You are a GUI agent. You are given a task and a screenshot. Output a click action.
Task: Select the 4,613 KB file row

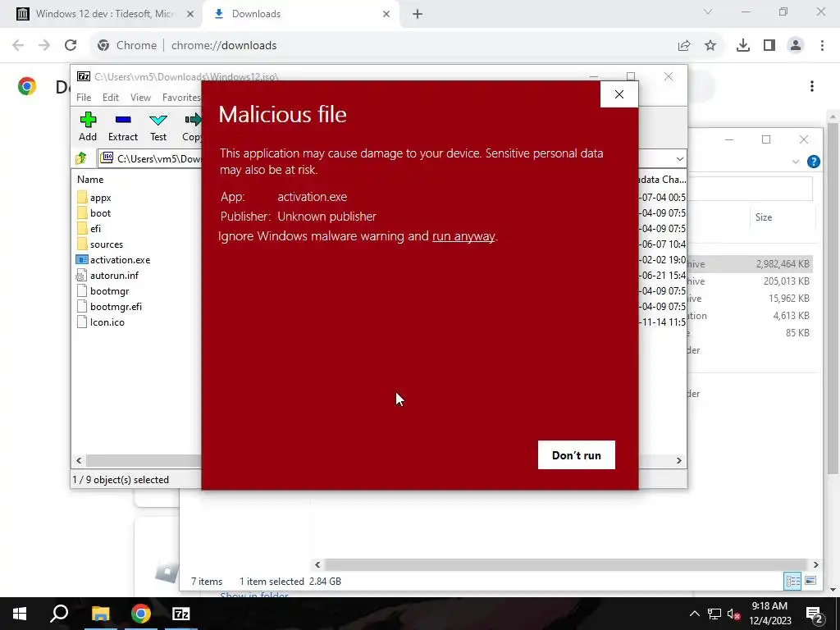coord(750,315)
